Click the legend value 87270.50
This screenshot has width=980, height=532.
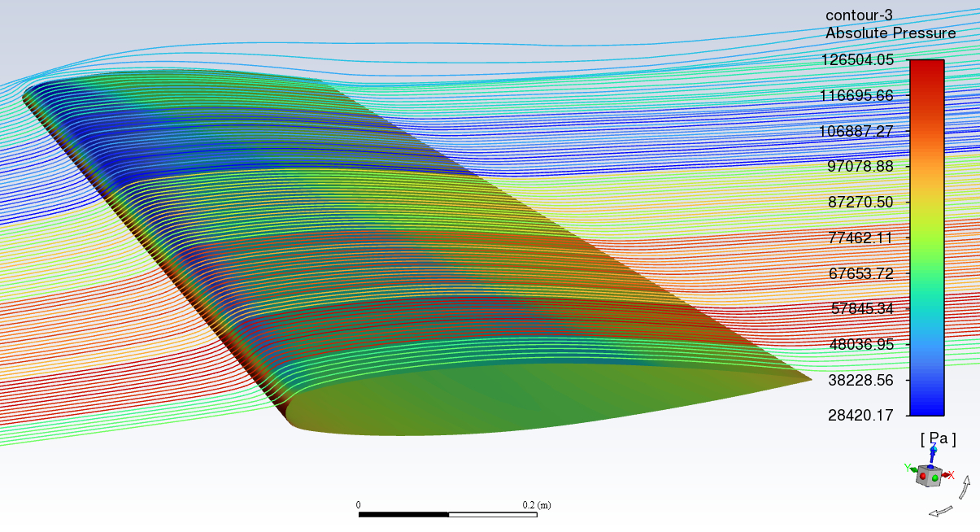(860, 203)
